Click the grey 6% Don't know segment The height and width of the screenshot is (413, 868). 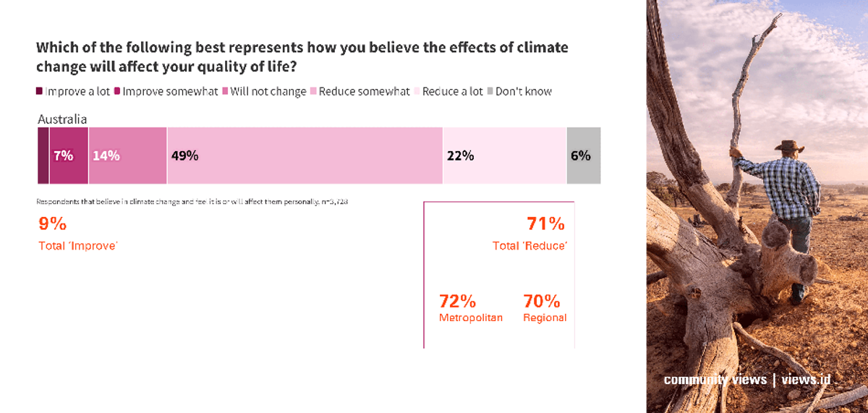click(x=584, y=156)
